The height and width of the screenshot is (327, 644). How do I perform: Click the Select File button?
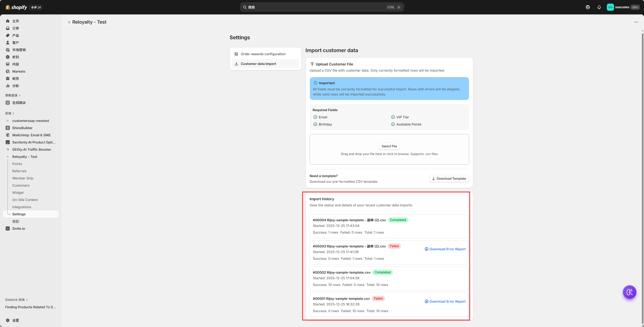(389, 146)
